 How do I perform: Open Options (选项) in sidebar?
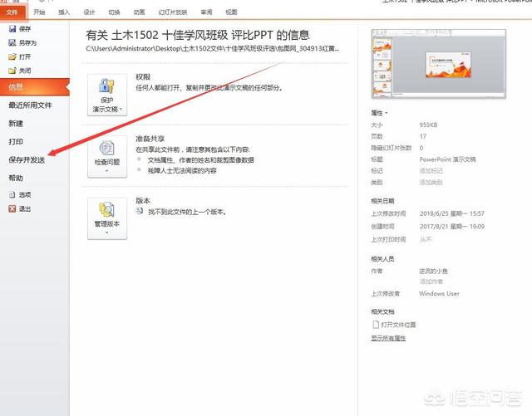[x=12, y=194]
